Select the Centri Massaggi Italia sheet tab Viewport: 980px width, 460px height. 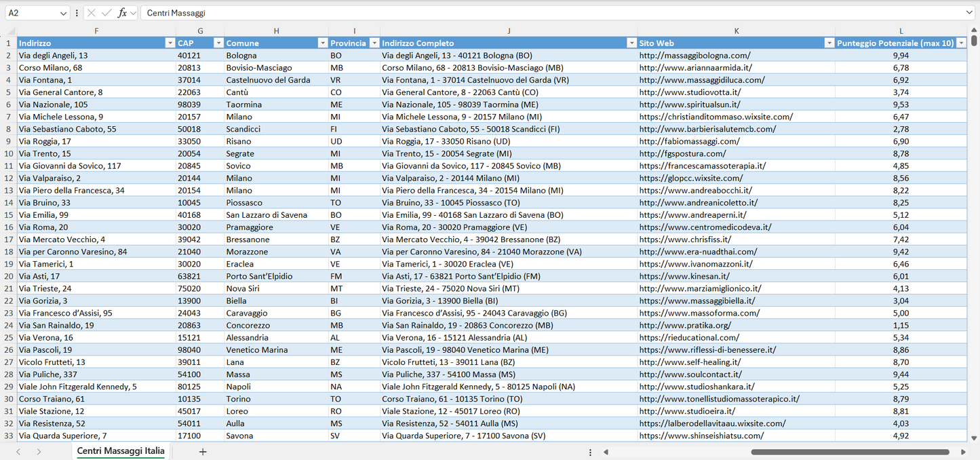tap(120, 451)
